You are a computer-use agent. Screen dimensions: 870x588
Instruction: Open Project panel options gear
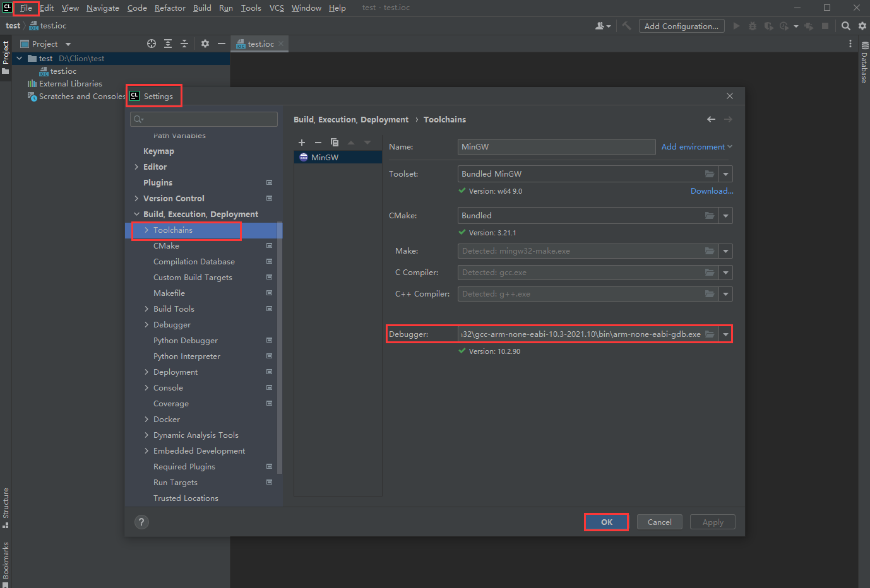tap(205, 44)
